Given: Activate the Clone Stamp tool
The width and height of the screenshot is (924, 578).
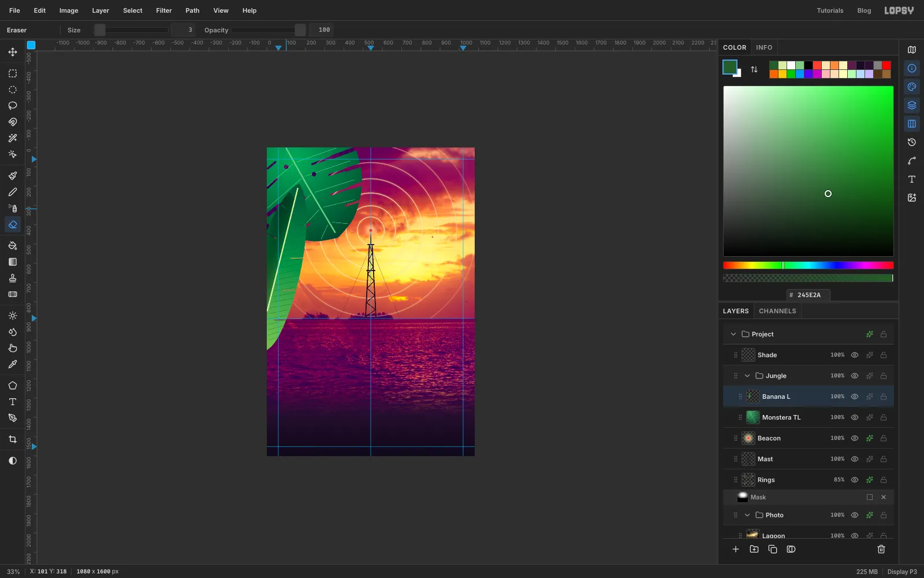Looking at the screenshot, I should (13, 278).
